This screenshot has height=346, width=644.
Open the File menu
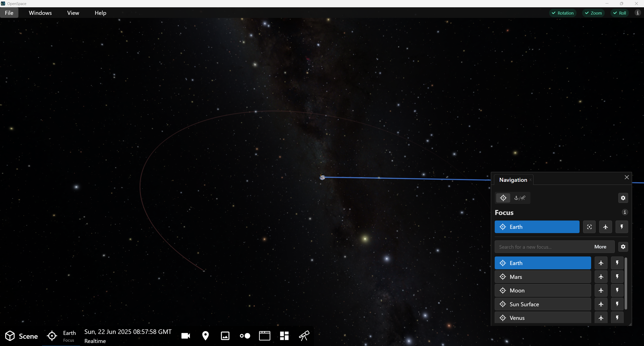[9, 13]
